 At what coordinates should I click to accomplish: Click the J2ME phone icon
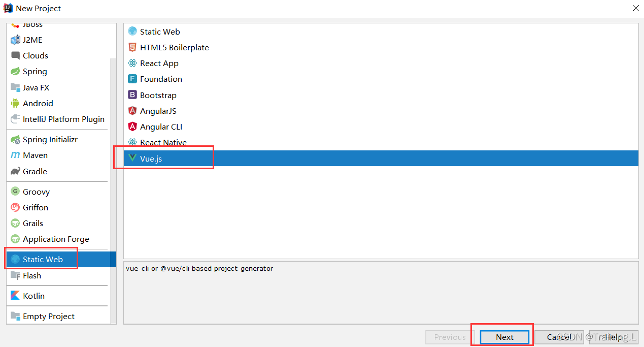(15, 40)
